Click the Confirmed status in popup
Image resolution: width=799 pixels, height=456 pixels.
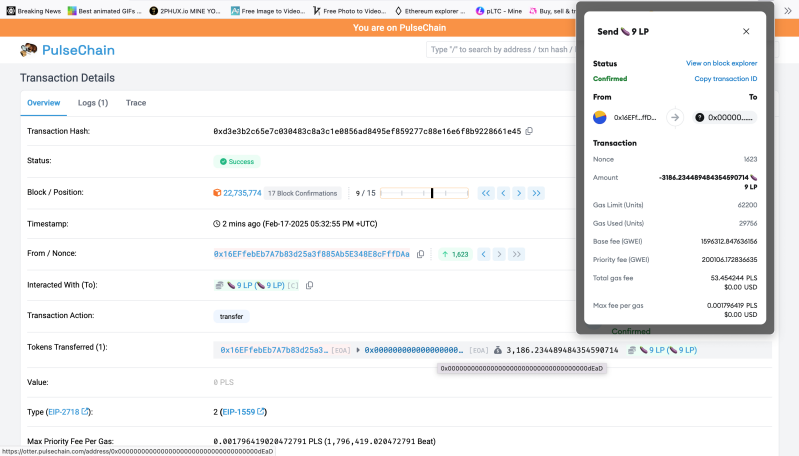(x=610, y=78)
